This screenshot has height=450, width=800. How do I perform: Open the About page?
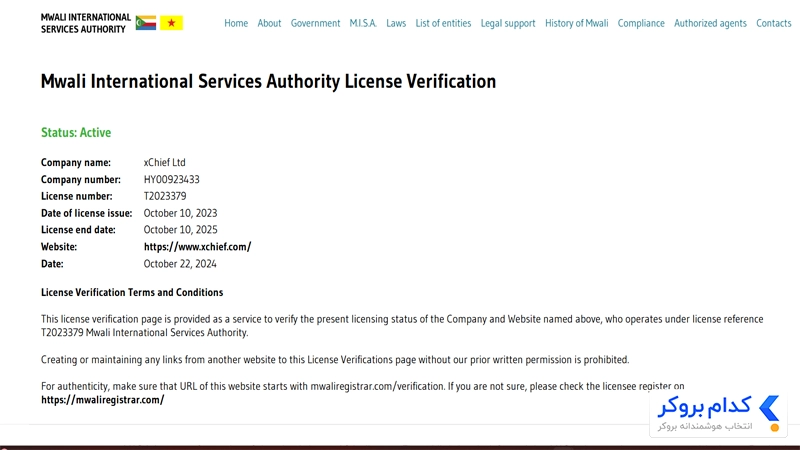click(x=269, y=23)
